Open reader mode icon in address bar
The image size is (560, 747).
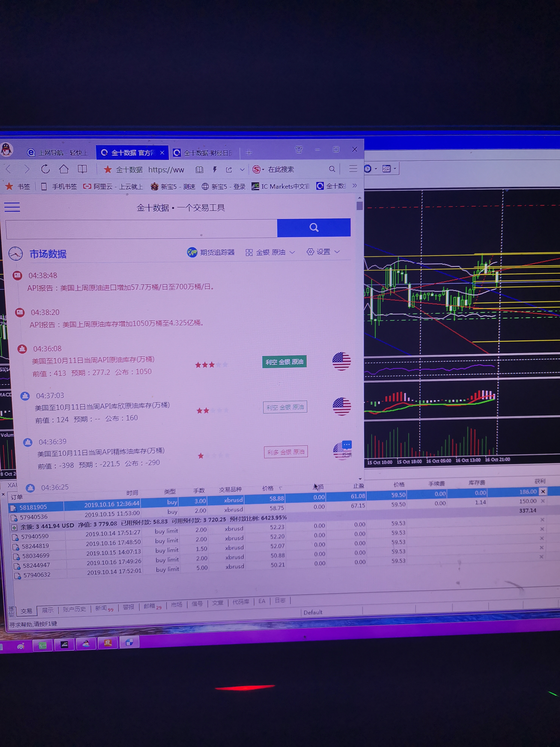coord(199,170)
